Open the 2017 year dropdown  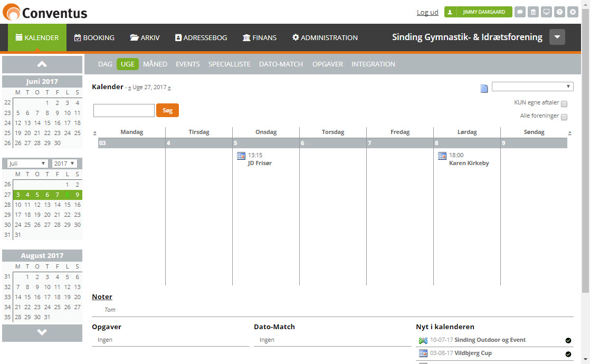coord(65,164)
